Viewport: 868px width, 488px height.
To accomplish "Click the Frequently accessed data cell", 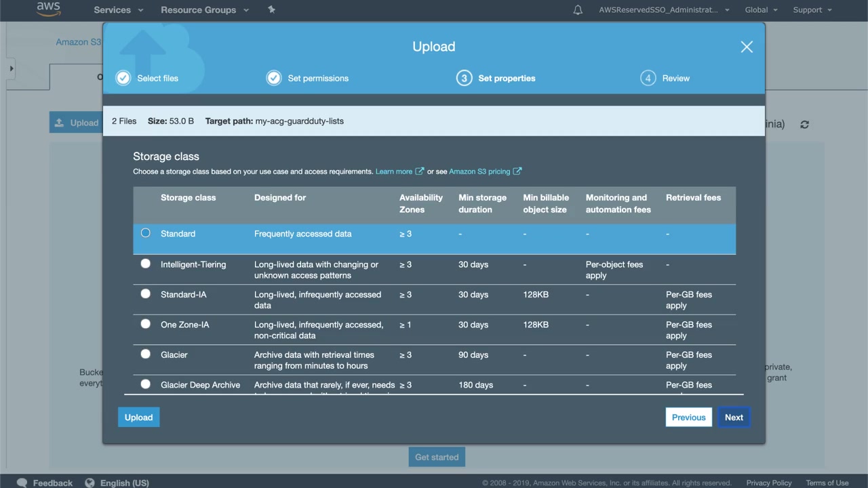I will tap(303, 234).
